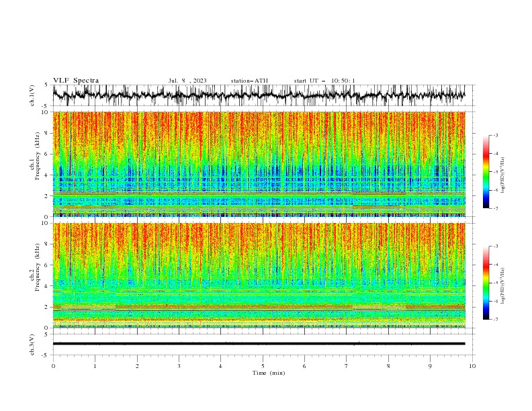Viewport: 532px width, 411px height.
Task: Click time axis tick label "6" minutes
Action: click(304, 366)
